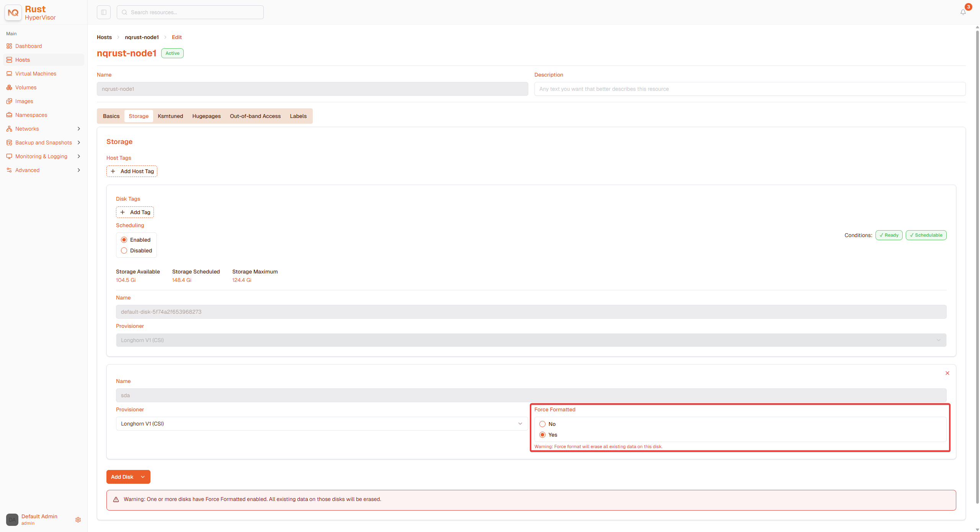Click plus icon in Add Host Tag
Screen dimensions: 980x532
point(113,171)
